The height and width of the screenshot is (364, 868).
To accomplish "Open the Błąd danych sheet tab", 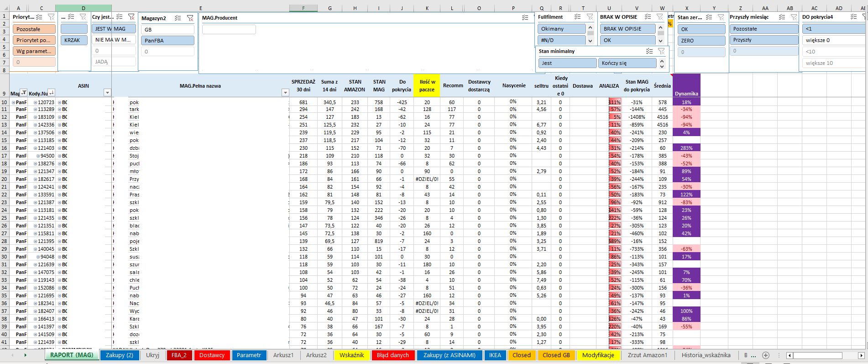I will pyautogui.click(x=392, y=355).
